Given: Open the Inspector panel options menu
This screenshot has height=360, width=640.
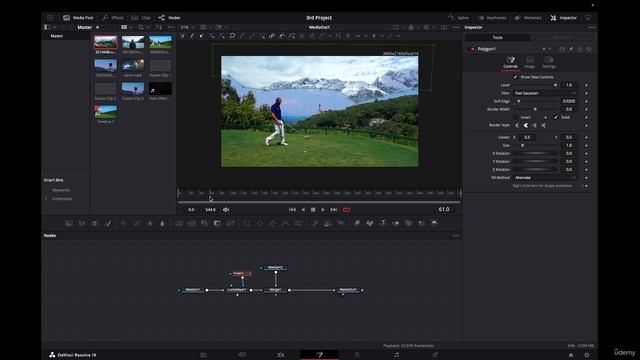Looking at the screenshot, I should 591,27.
